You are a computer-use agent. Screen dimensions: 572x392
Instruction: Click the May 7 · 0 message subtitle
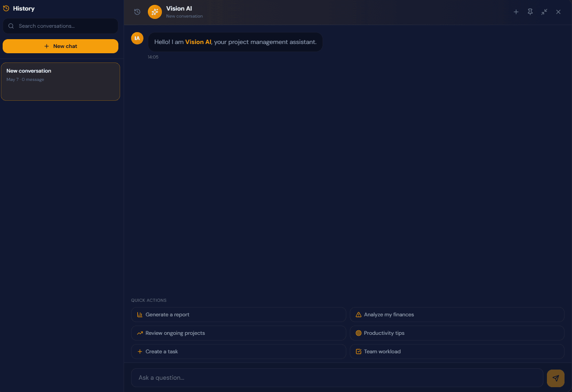tap(25, 80)
